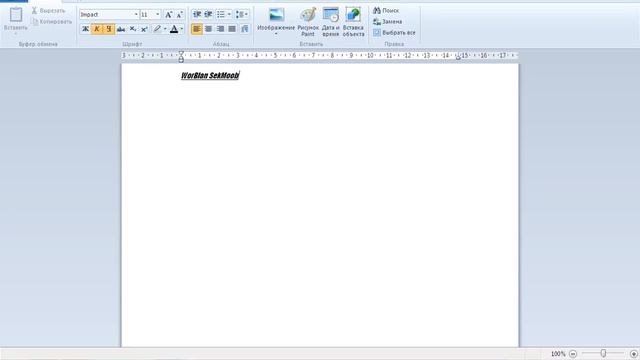Insert Дата и время

pyautogui.click(x=331, y=22)
